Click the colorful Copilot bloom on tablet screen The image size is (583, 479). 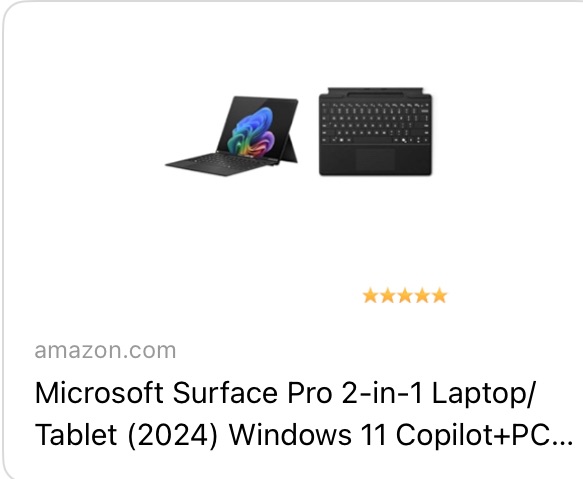click(253, 131)
